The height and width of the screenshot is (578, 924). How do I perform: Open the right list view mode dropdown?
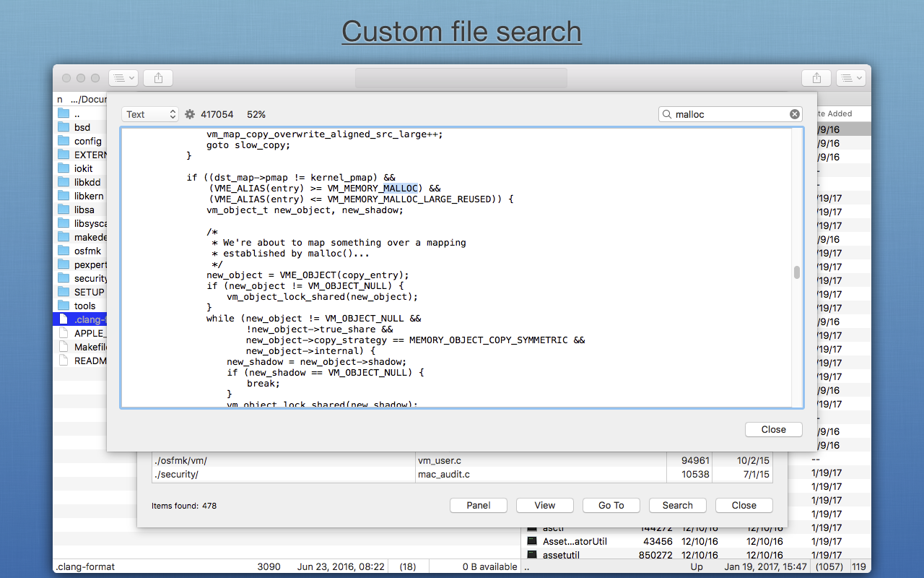click(x=852, y=78)
